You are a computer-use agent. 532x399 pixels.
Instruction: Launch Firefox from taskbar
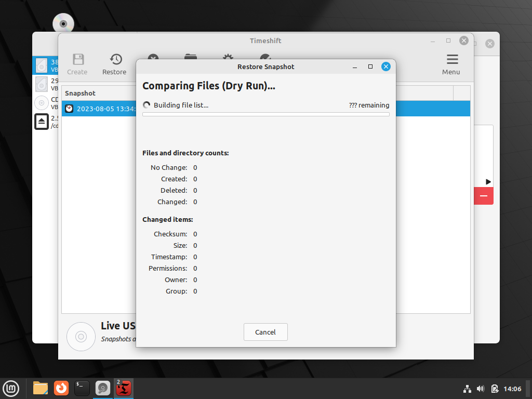[61, 388]
